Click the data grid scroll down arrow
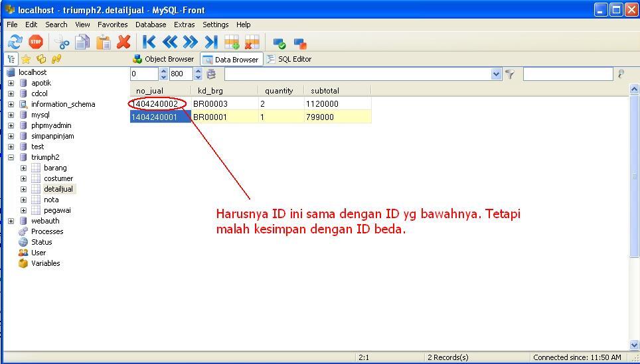The width and height of the screenshot is (640, 364). (634, 345)
